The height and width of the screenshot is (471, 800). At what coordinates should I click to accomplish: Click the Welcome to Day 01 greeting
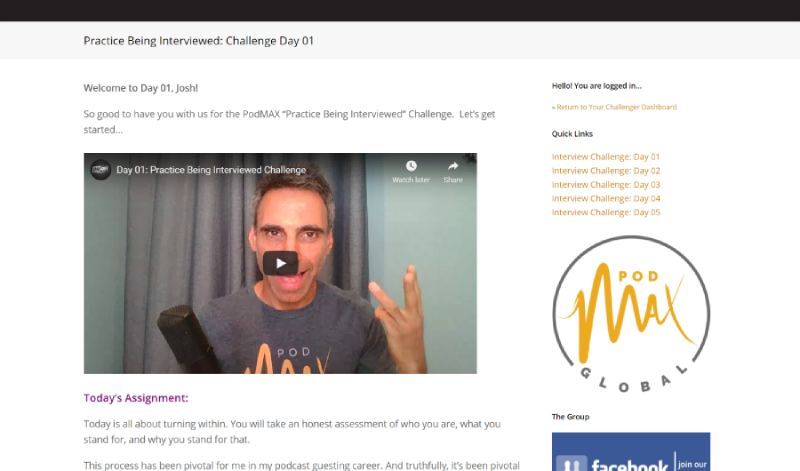pos(141,88)
